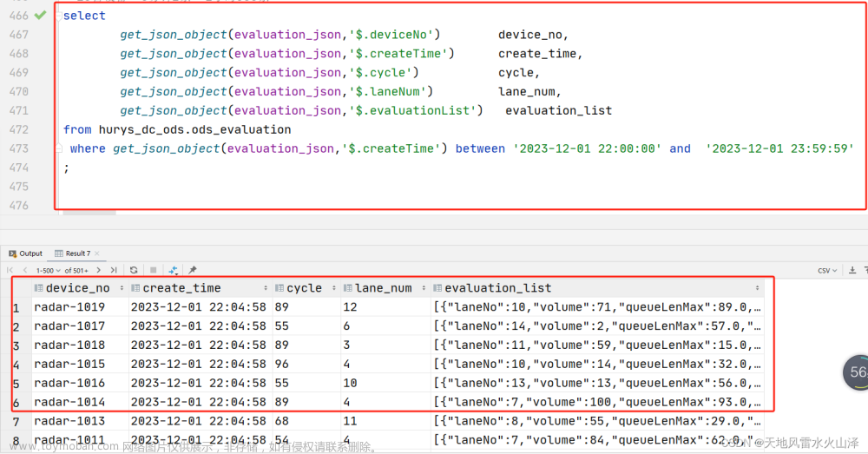Sort by lane_num using its sort arrows
The image size is (868, 454).
click(424, 288)
